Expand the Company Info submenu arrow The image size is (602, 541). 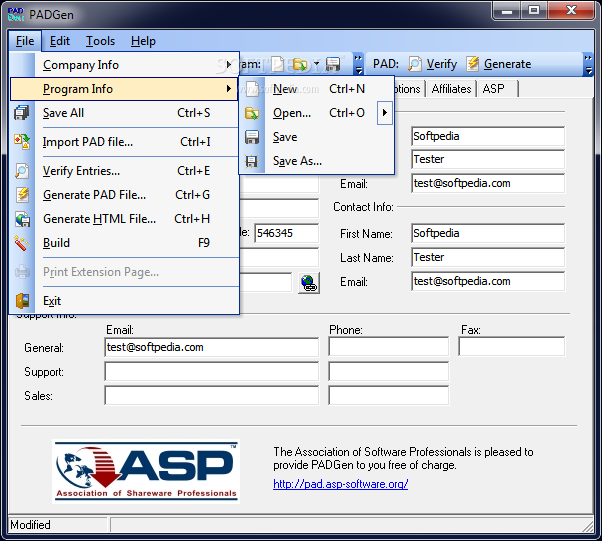(x=229, y=65)
